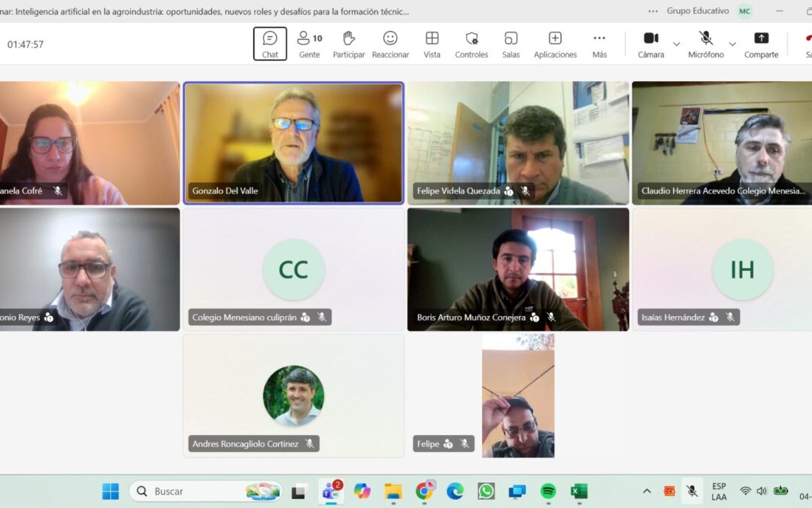
Task: Toggle the Cámara on or off
Action: [x=651, y=44]
